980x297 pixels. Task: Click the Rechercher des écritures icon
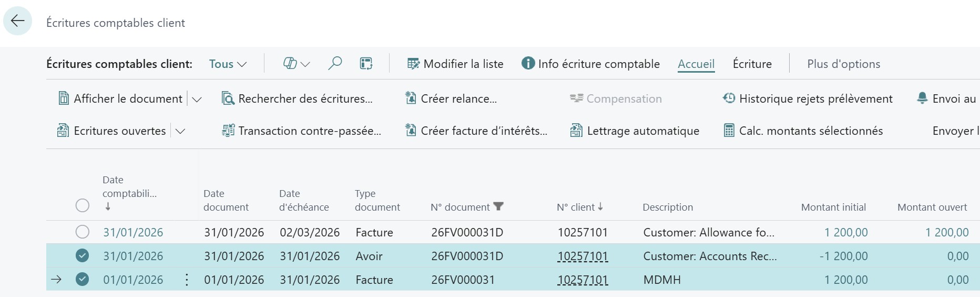coord(228,98)
